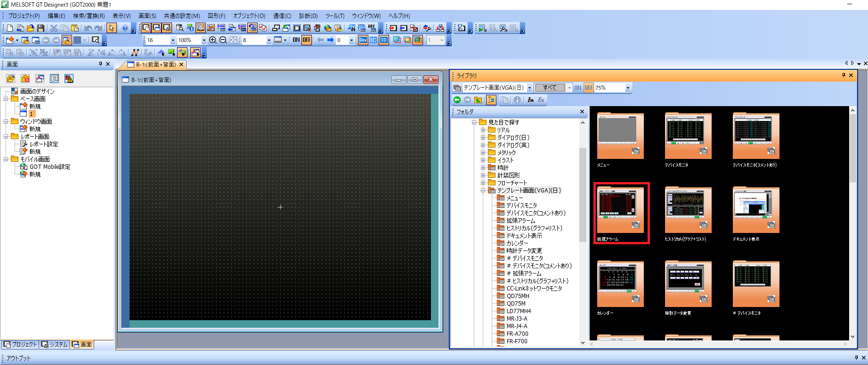This screenshot has width=868, height=365.
Task: Open the library 75% zoom dropdown
Action: pos(627,88)
